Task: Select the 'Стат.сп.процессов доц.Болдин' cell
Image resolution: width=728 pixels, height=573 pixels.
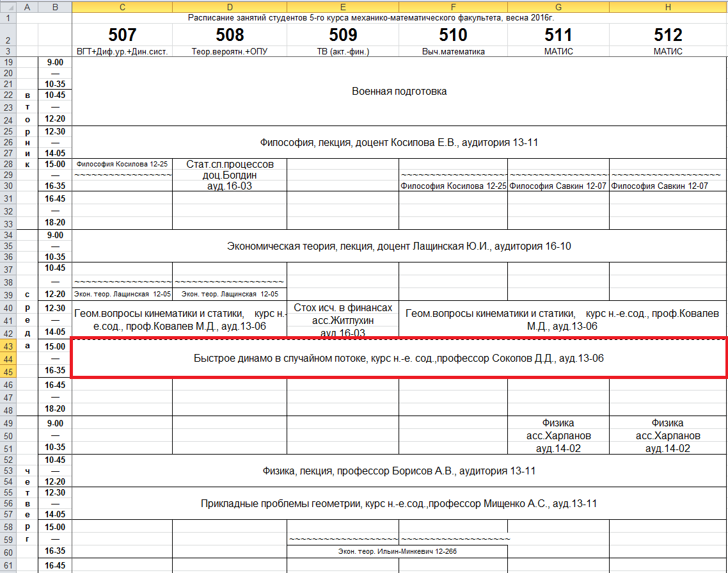Action: 230,175
